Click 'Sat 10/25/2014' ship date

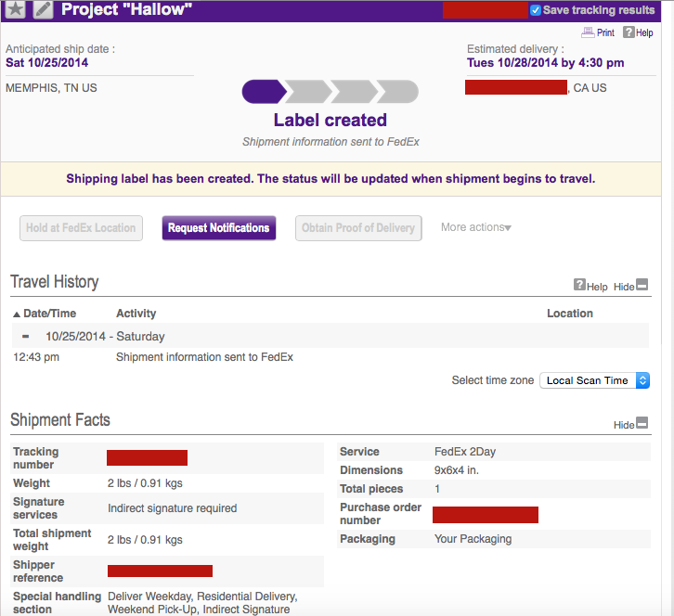46,63
